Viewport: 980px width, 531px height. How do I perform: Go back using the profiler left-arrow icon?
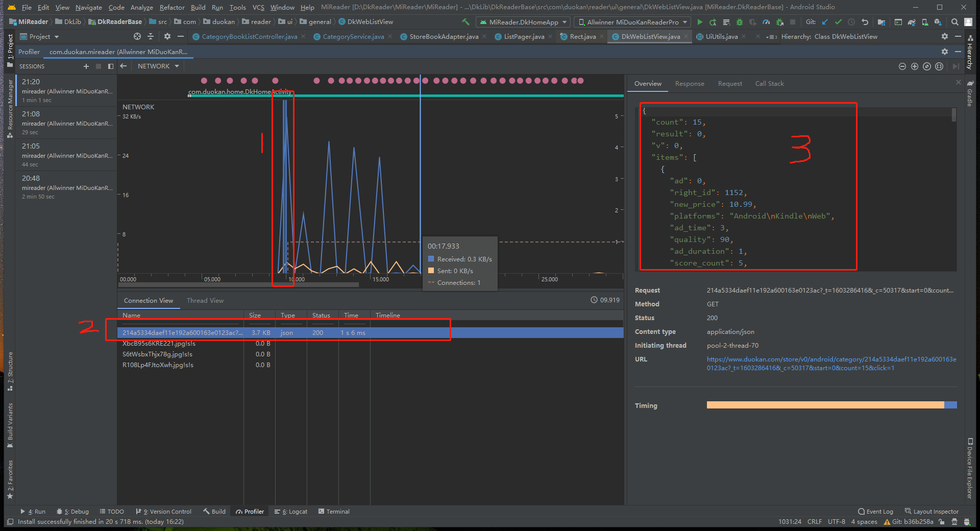(124, 66)
